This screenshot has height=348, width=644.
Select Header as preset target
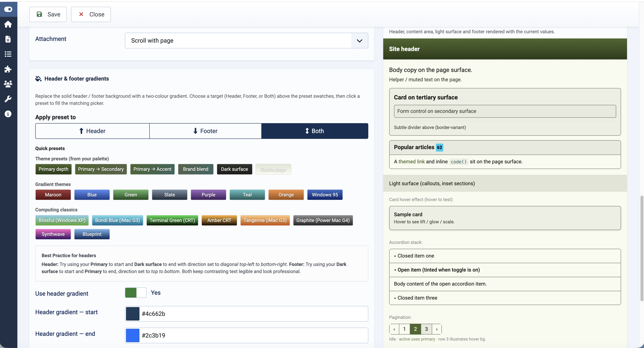coord(92,131)
